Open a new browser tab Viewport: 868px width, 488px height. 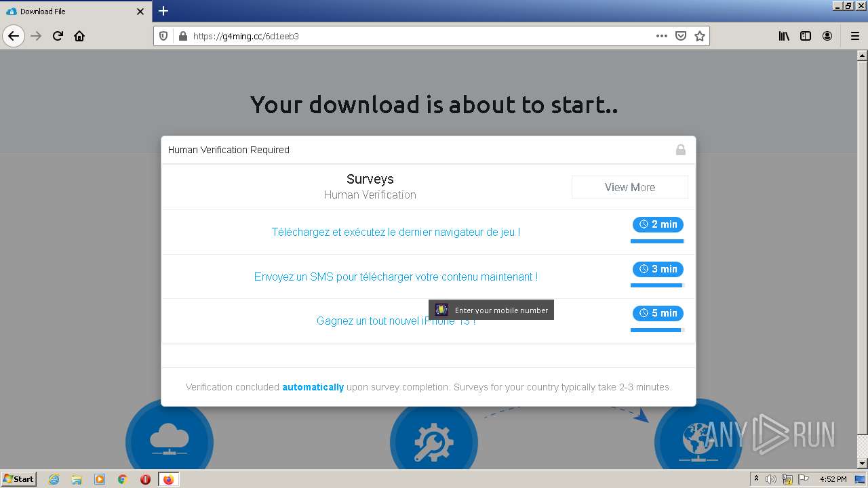pyautogui.click(x=163, y=11)
